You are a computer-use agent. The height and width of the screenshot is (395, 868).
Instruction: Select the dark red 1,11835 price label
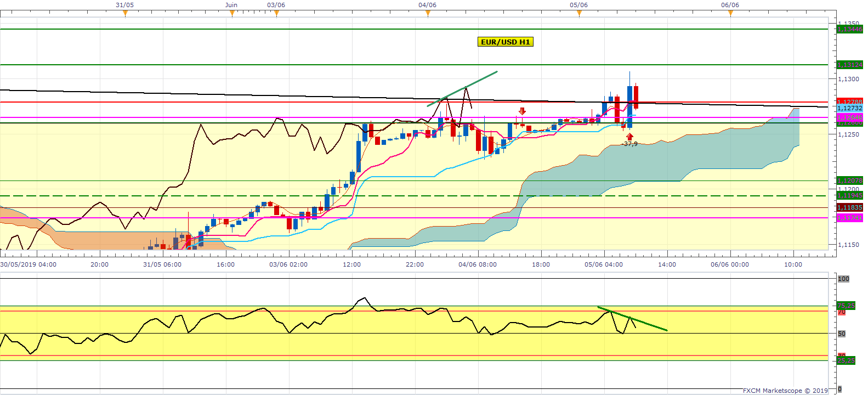click(850, 207)
